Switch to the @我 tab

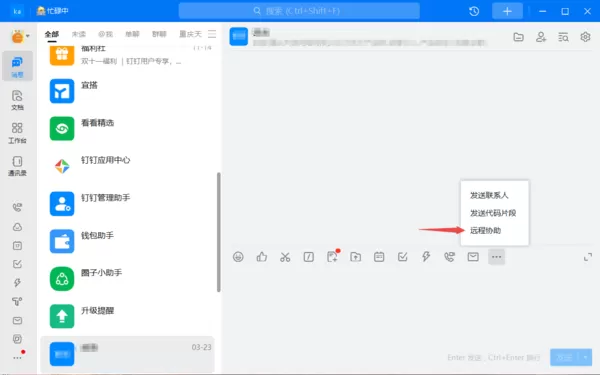pos(106,34)
